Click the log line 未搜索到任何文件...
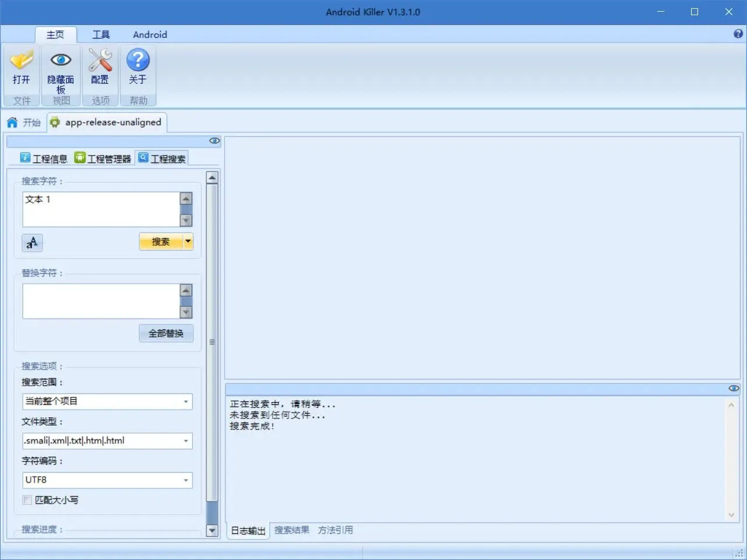Image resolution: width=747 pixels, height=560 pixels. [277, 415]
